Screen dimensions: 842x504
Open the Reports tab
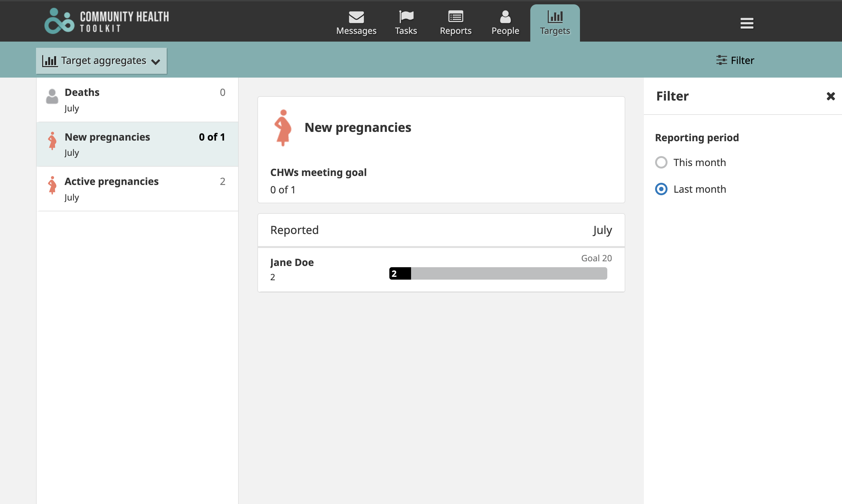click(455, 23)
